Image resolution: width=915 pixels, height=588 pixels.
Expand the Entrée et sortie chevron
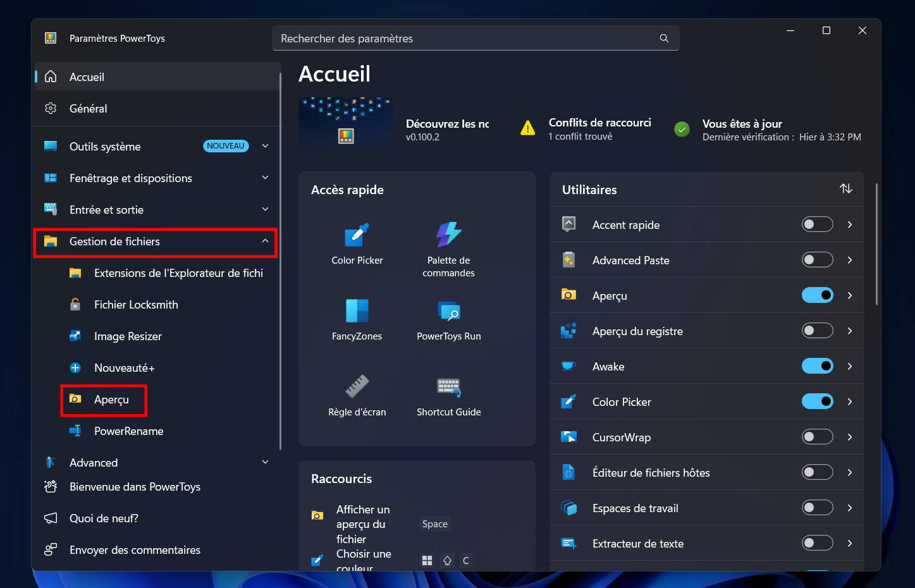(266, 209)
